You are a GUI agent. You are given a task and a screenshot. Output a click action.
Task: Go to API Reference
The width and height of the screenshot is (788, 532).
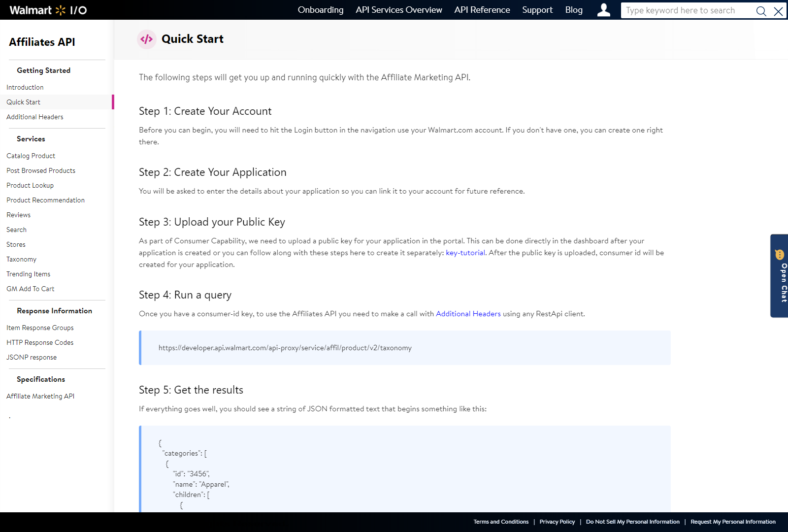pyautogui.click(x=482, y=10)
